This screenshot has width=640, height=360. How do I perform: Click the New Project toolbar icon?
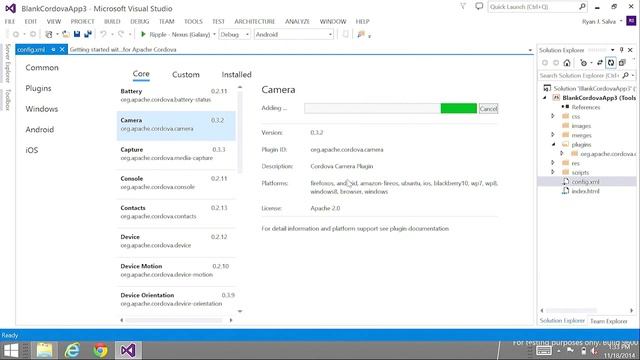[49, 34]
